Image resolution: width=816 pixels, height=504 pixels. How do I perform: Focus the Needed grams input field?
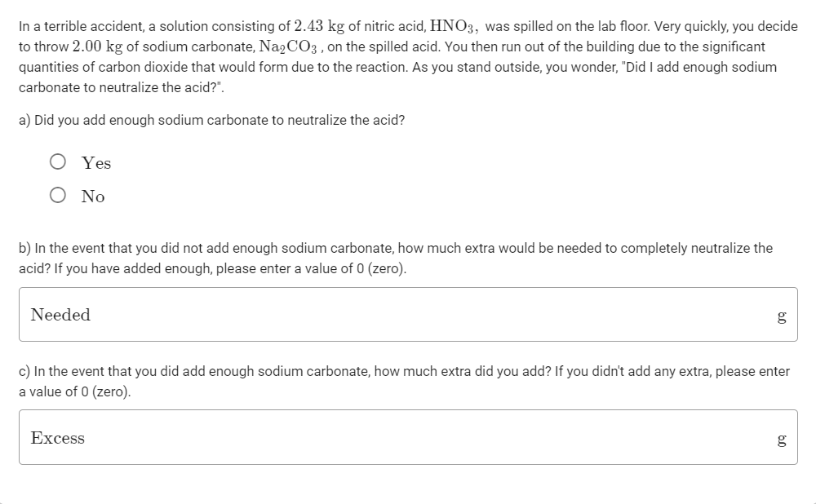[x=408, y=315]
